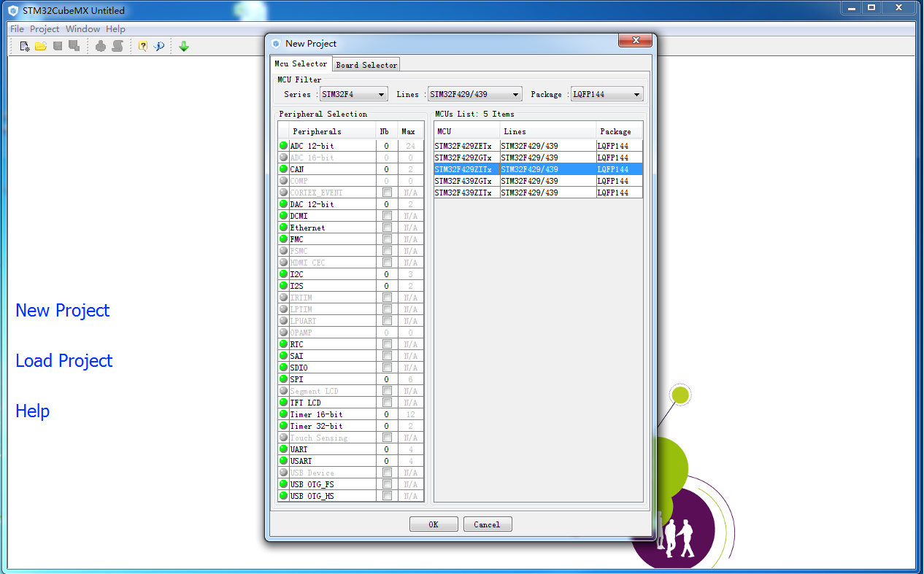This screenshot has width=924, height=574.
Task: Open the File menu
Action: (x=17, y=29)
